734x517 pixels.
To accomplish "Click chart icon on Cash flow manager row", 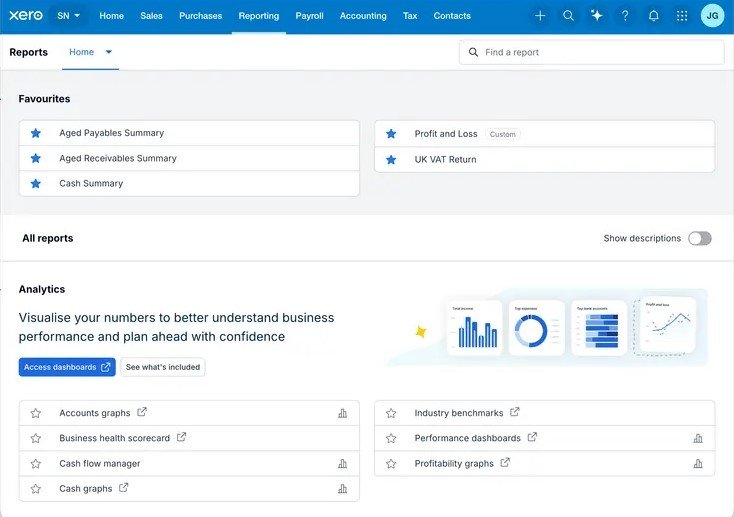I will [x=343, y=464].
